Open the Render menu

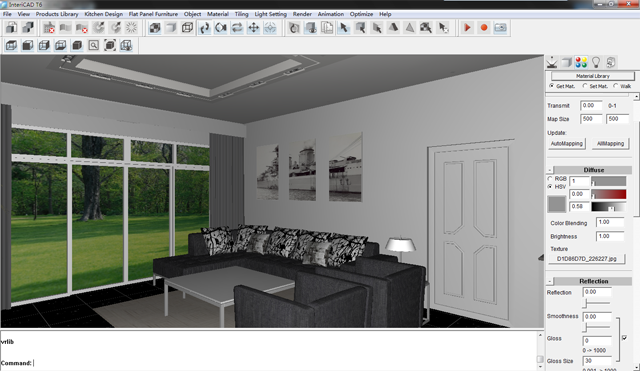click(x=302, y=14)
